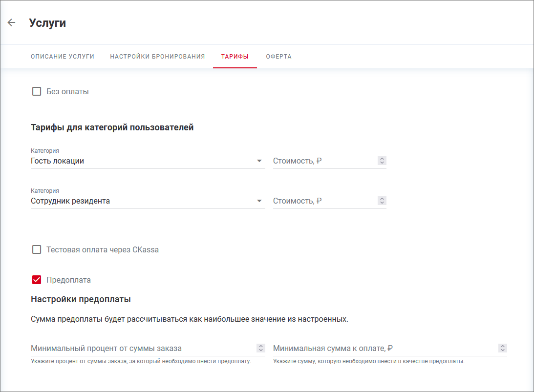Click stepper on Минимальный процент field
Image resolution: width=534 pixels, height=392 pixels.
261,348
